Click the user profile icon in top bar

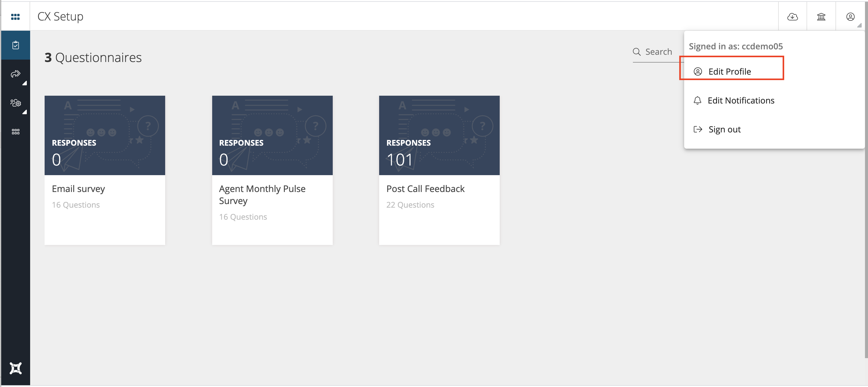click(851, 17)
